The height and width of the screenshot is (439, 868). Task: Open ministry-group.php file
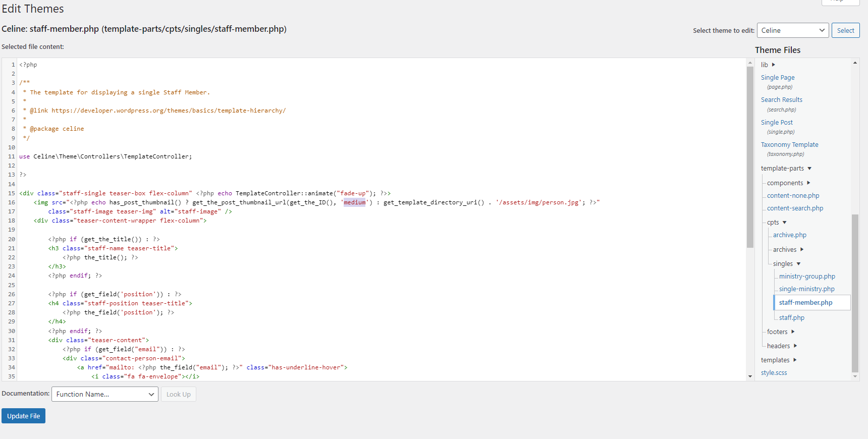click(x=806, y=277)
